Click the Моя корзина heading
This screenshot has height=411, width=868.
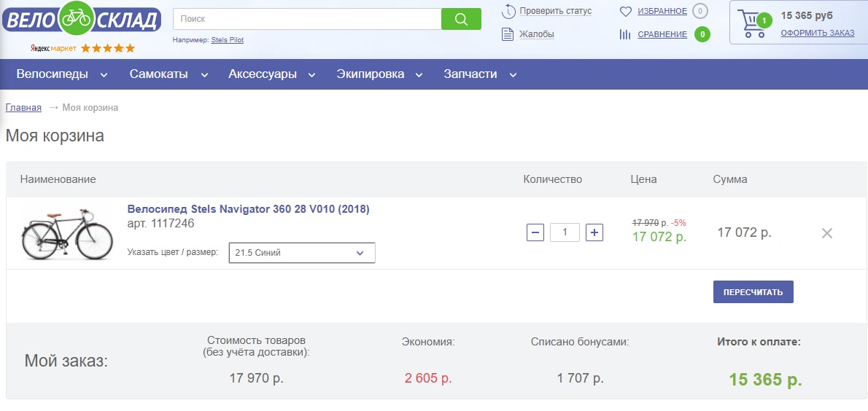tap(55, 136)
